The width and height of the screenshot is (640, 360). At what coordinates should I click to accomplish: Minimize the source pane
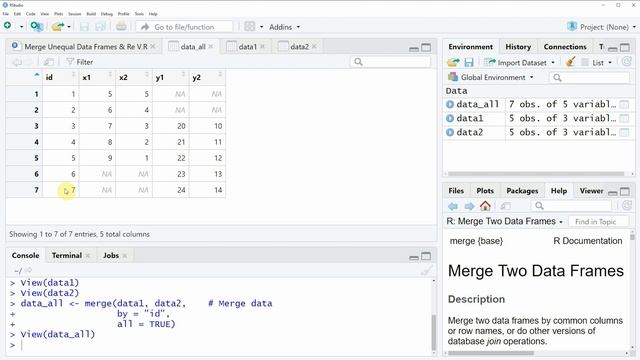pyautogui.click(x=414, y=48)
